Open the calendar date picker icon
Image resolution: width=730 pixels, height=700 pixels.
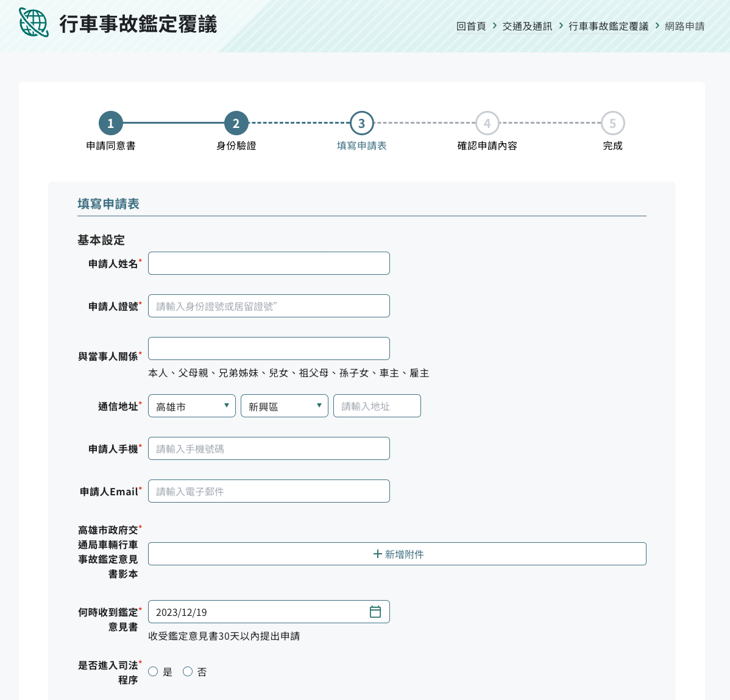click(x=375, y=612)
